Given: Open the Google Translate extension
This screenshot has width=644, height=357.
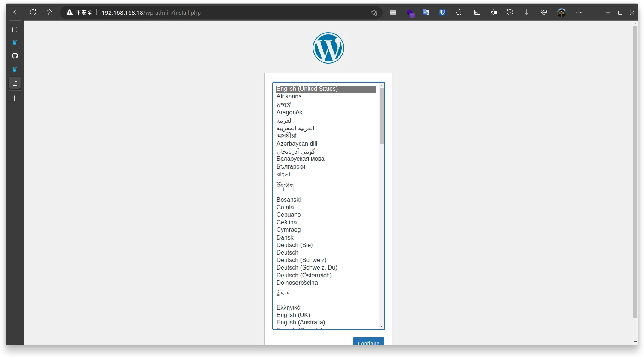Looking at the screenshot, I should 426,12.
